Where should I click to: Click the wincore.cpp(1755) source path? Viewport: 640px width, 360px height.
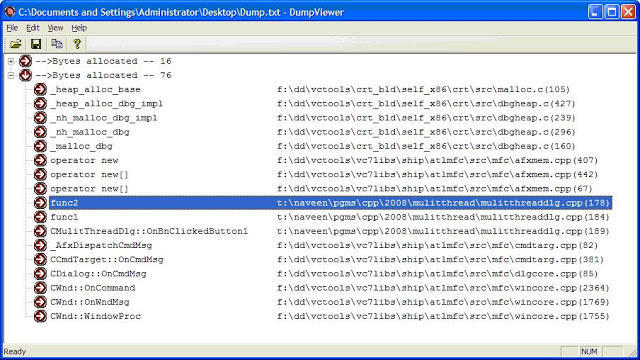click(443, 316)
